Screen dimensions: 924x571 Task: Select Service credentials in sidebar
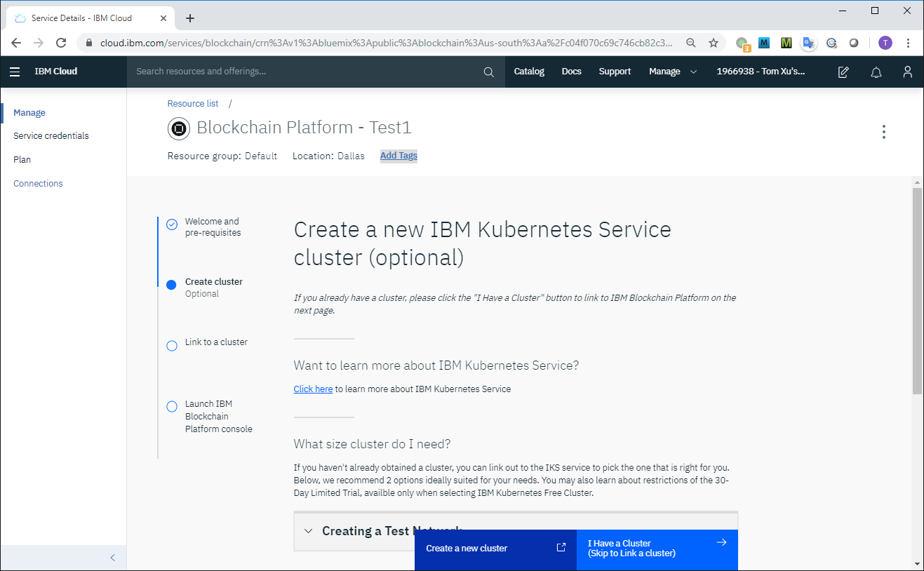point(51,136)
